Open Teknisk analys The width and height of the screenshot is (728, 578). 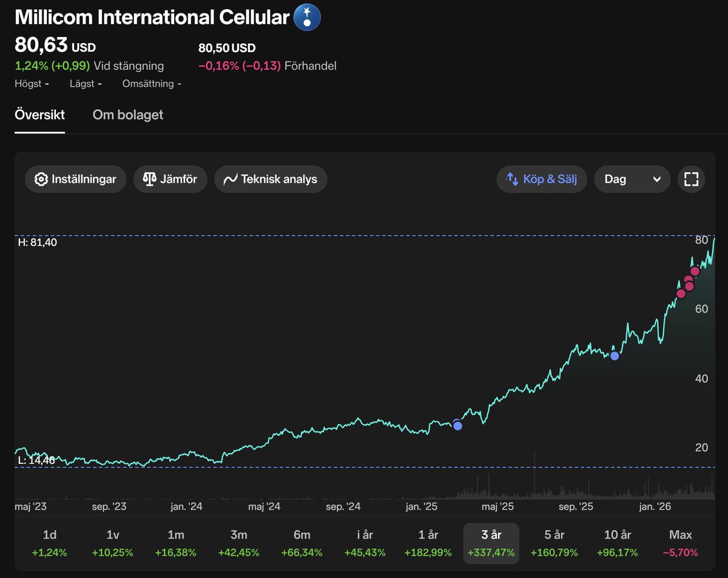pos(271,179)
